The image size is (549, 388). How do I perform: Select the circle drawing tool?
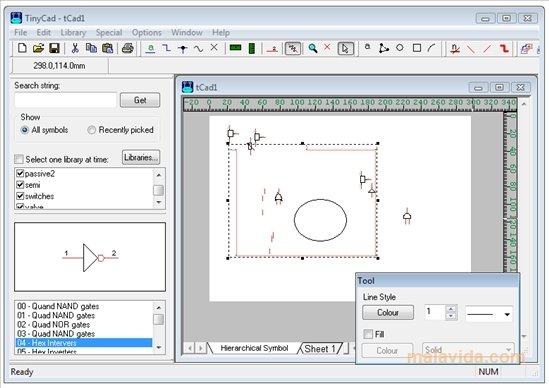click(x=400, y=48)
